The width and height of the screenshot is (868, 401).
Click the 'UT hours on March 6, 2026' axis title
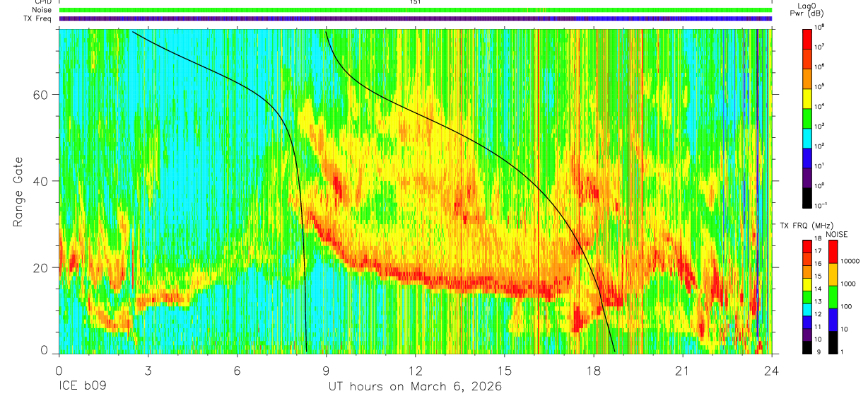(x=415, y=386)
